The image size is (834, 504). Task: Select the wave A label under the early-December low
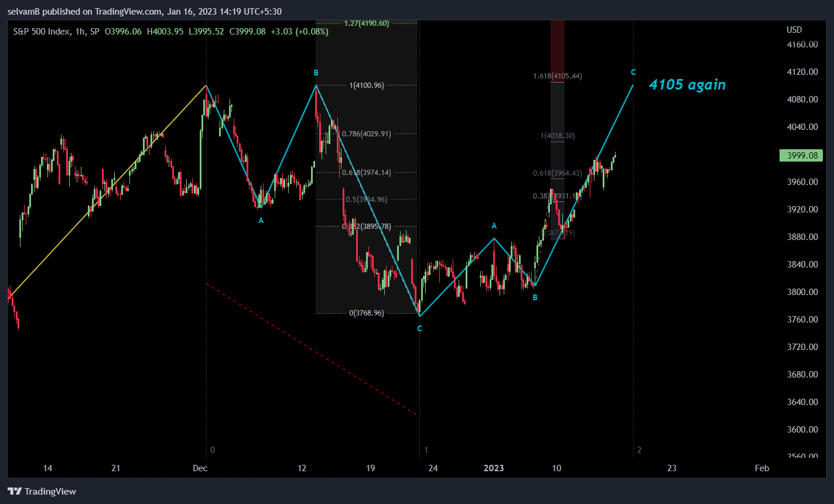(261, 220)
